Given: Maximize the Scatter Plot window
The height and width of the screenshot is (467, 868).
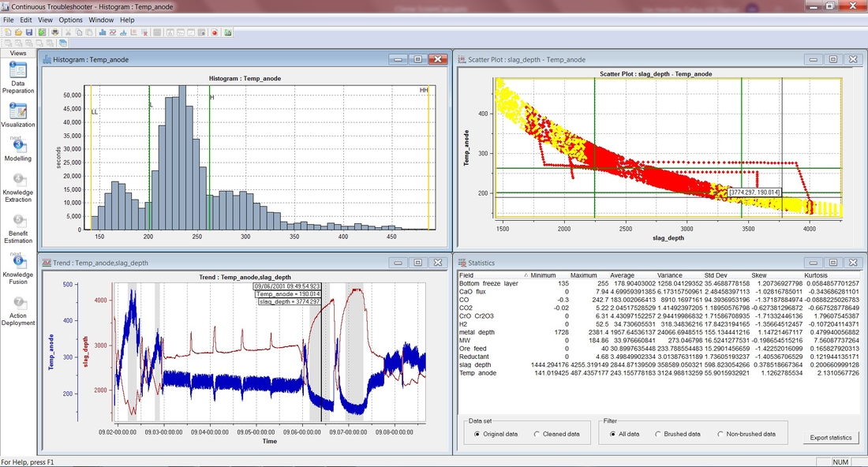Looking at the screenshot, I should click(x=833, y=59).
